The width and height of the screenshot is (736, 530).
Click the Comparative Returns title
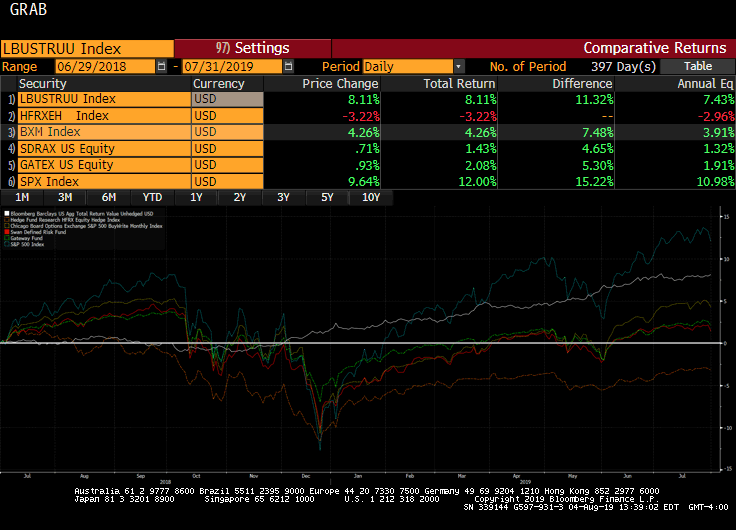654,48
